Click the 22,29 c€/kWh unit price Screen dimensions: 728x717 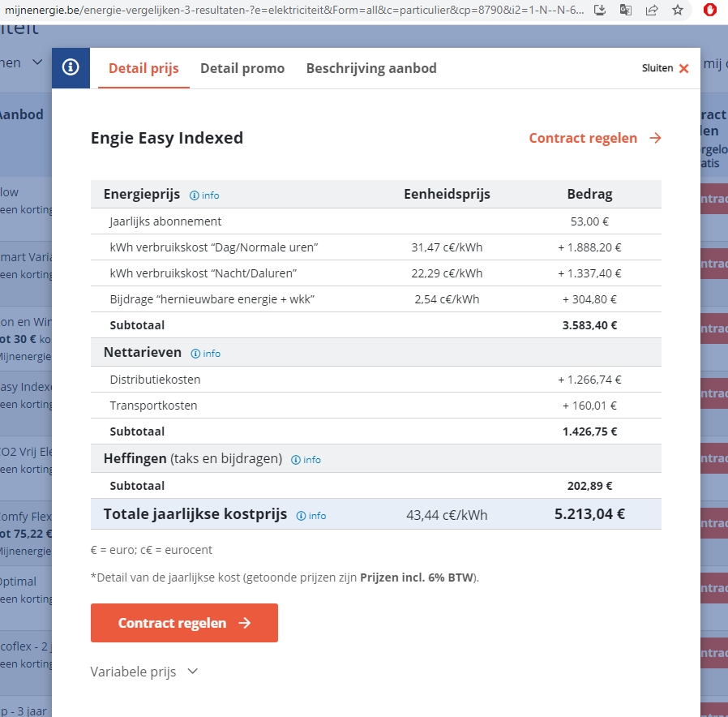[x=447, y=273]
